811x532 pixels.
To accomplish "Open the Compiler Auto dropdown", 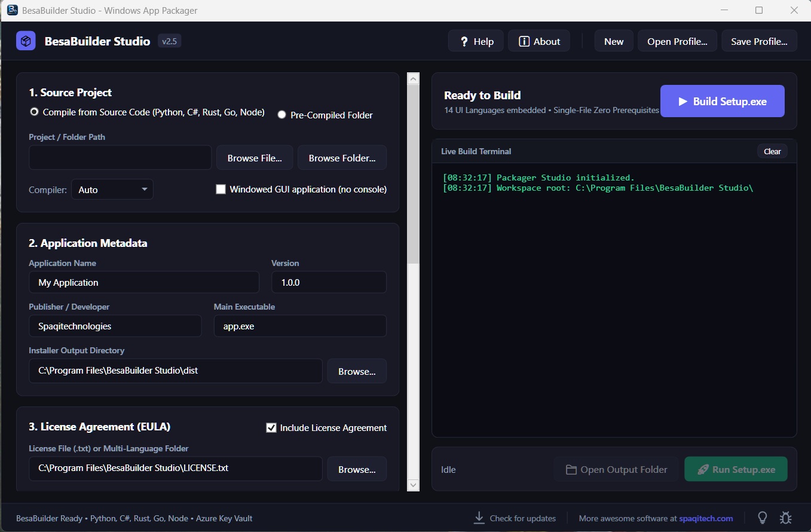I will pyautogui.click(x=112, y=189).
